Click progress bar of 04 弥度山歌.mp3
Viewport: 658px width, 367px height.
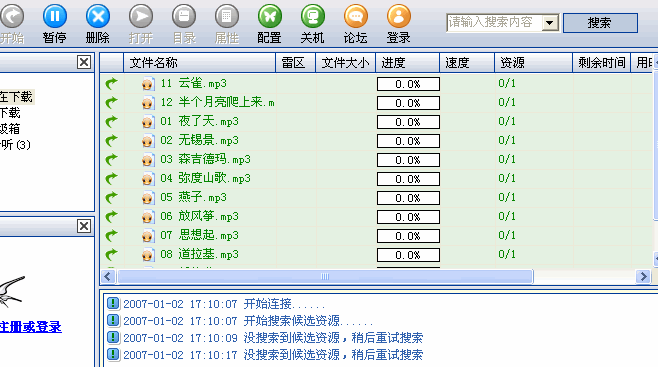[x=408, y=179]
